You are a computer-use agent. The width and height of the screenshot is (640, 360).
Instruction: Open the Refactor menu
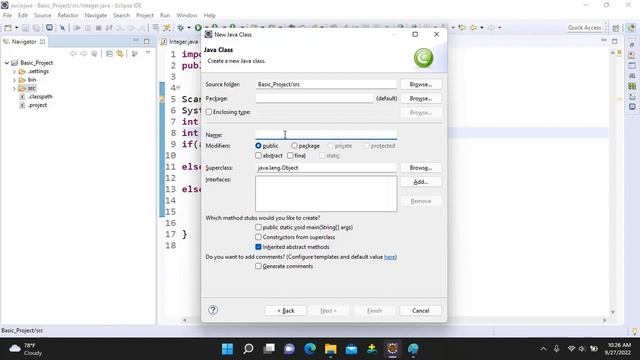click(68, 16)
